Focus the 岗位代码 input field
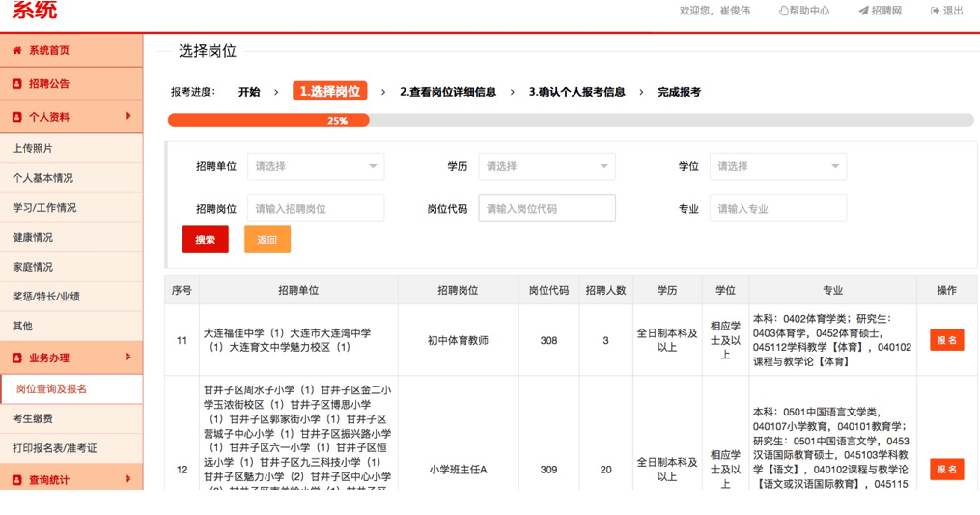980x515 pixels. 546,209
